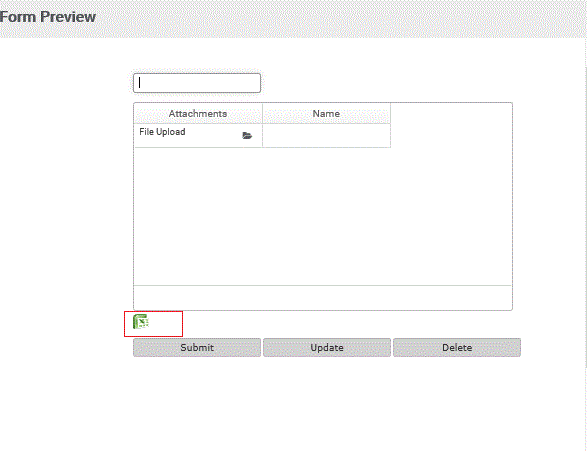Image resolution: width=587 pixels, height=451 pixels.
Task: Select the Name column header
Action: [x=326, y=113]
